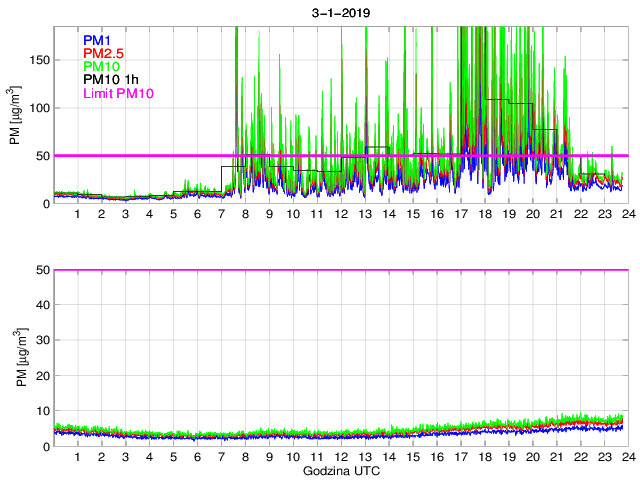Click the Godzina UTC x-axis label
The width and height of the screenshot is (640, 480).
[x=340, y=470]
